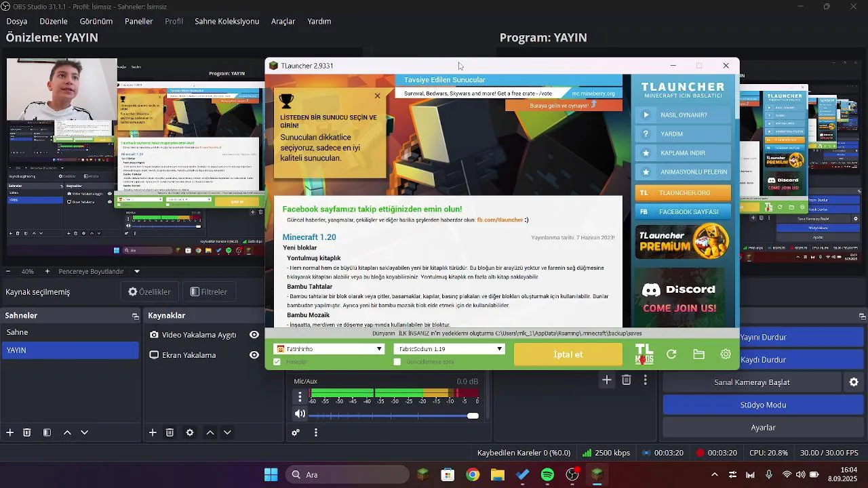Open NASIL OYNANIR? in TLauncher sidebar
Screen dimensions: 868x488
[683, 115]
